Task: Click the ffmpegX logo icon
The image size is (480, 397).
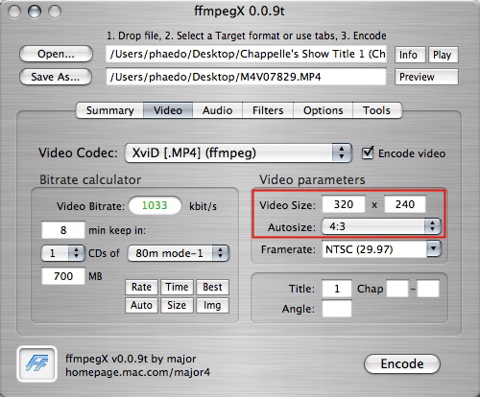Action: (37, 364)
